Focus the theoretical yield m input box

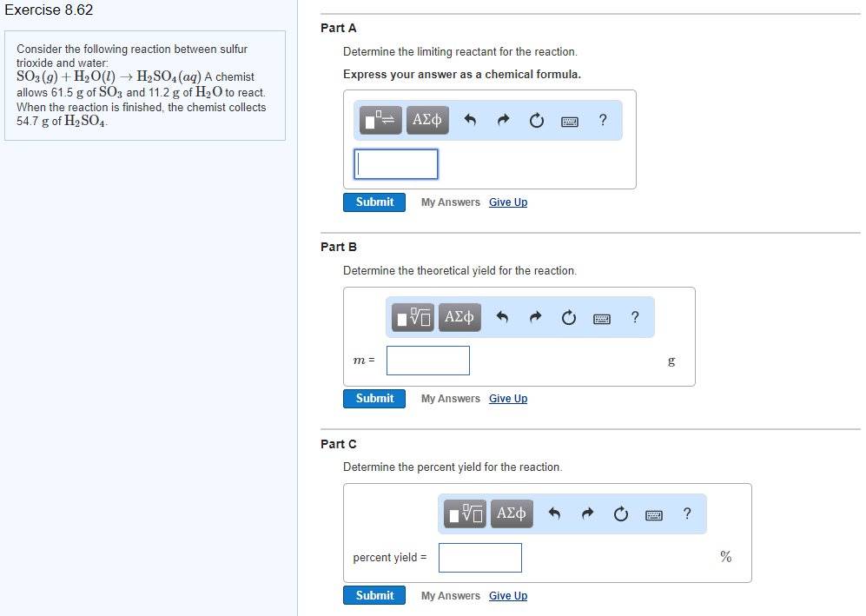click(x=428, y=361)
